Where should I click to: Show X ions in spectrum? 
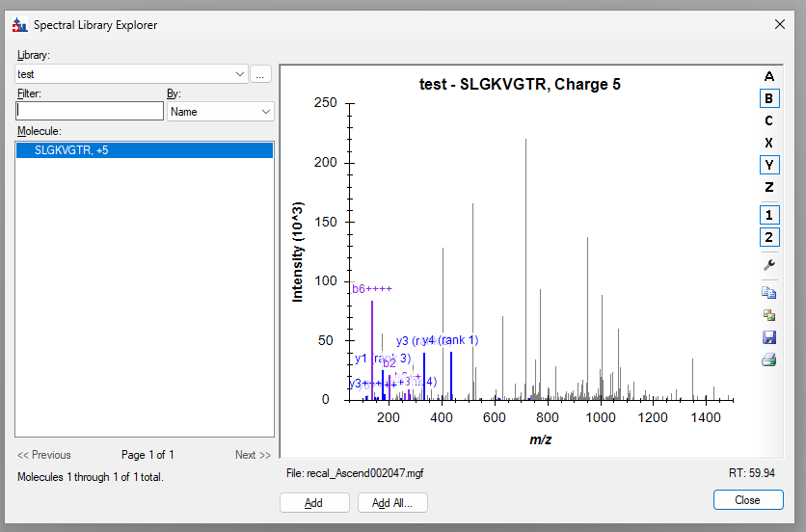point(768,143)
